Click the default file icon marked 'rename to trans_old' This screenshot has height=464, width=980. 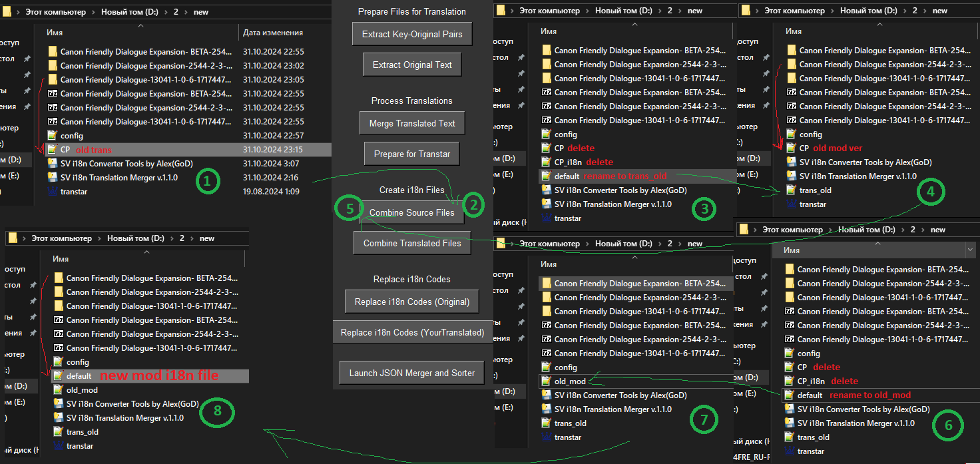click(547, 176)
